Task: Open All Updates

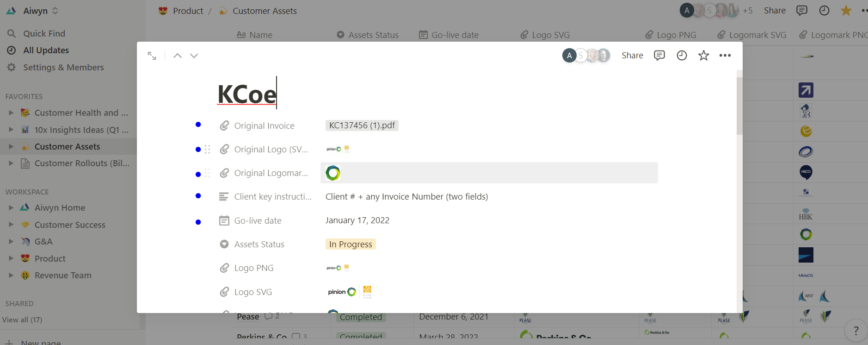Action: point(46,50)
